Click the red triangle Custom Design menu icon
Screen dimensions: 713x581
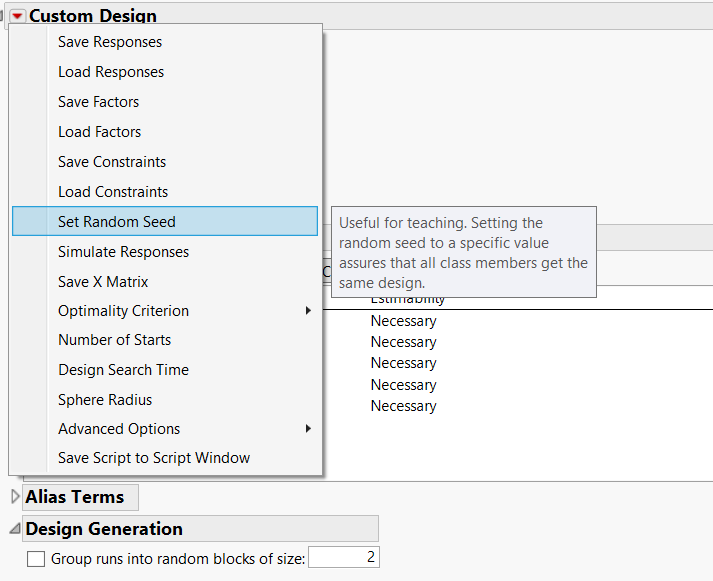[18, 16]
